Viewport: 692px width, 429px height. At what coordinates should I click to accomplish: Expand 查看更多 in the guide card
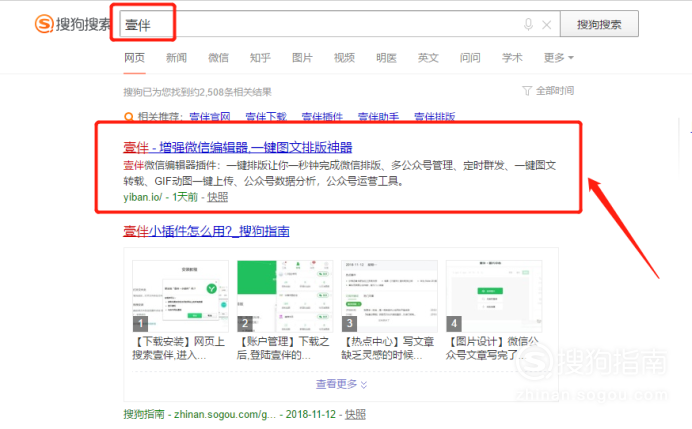pyautogui.click(x=341, y=384)
